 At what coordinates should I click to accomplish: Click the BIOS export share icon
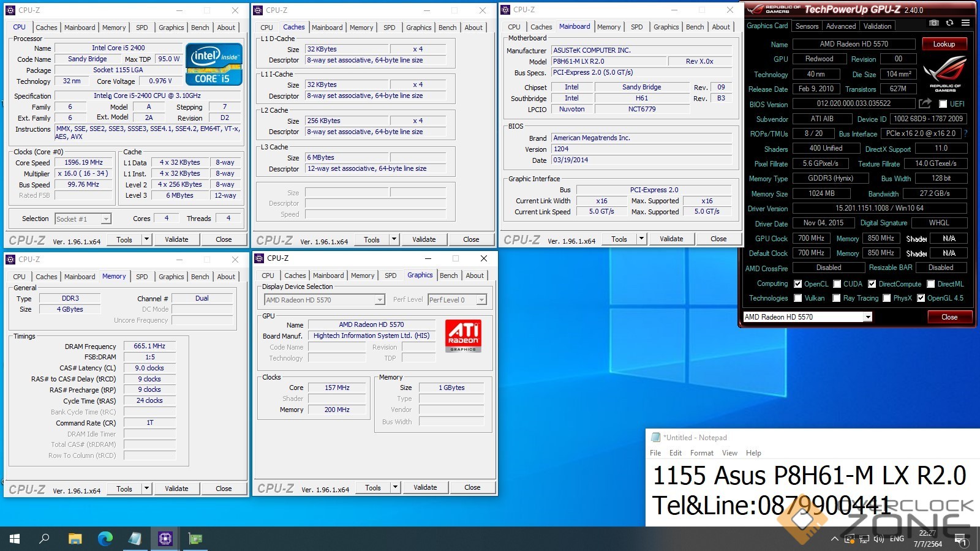pos(925,103)
